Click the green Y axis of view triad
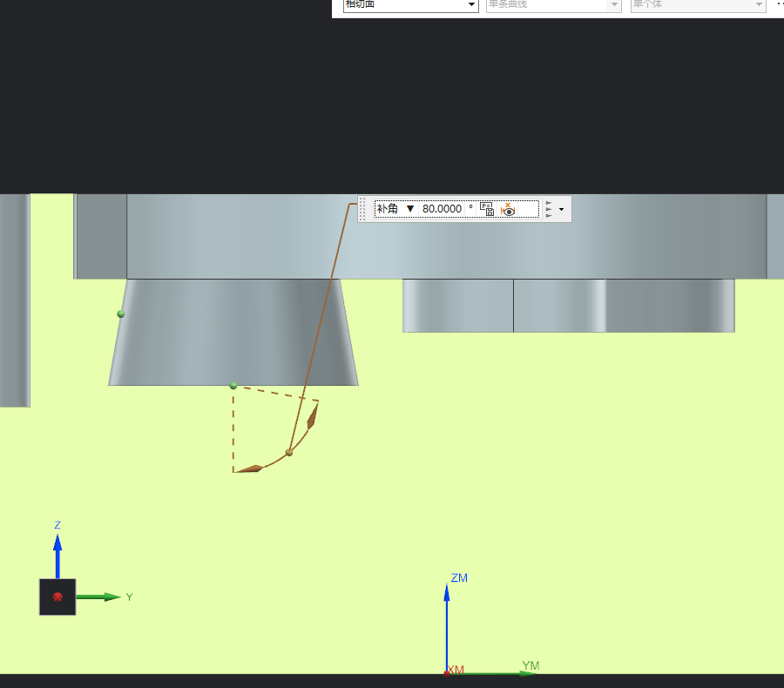 tap(98, 597)
